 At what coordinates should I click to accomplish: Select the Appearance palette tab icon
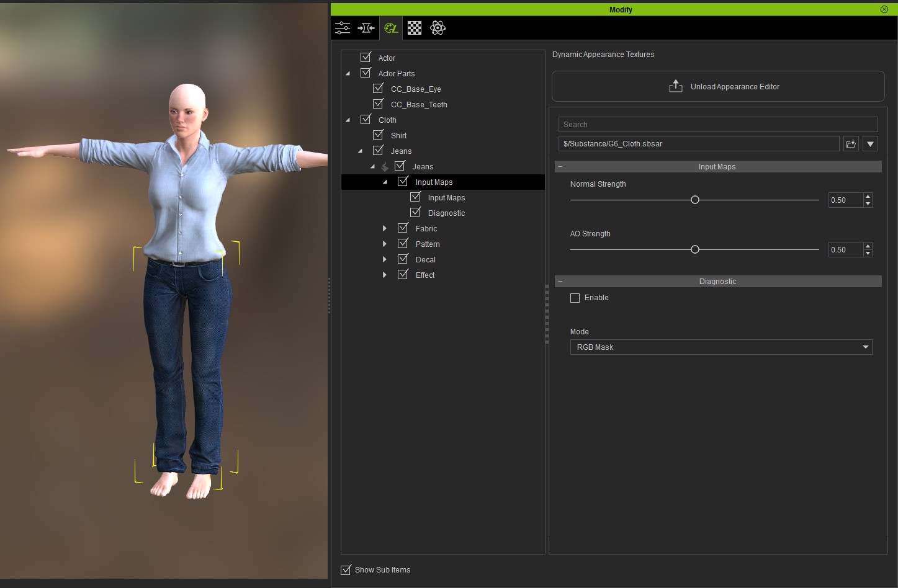[391, 28]
